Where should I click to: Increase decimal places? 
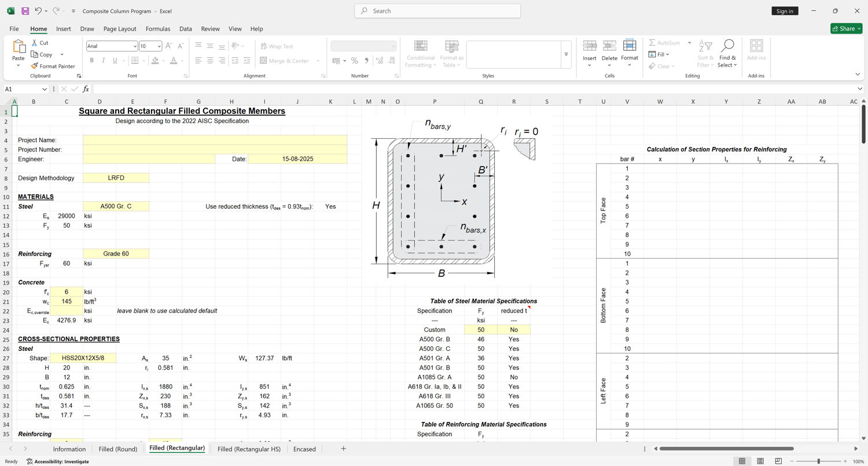point(380,61)
